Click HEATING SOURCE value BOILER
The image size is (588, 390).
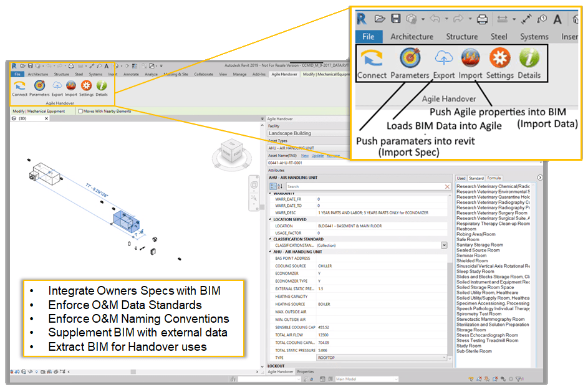(324, 304)
